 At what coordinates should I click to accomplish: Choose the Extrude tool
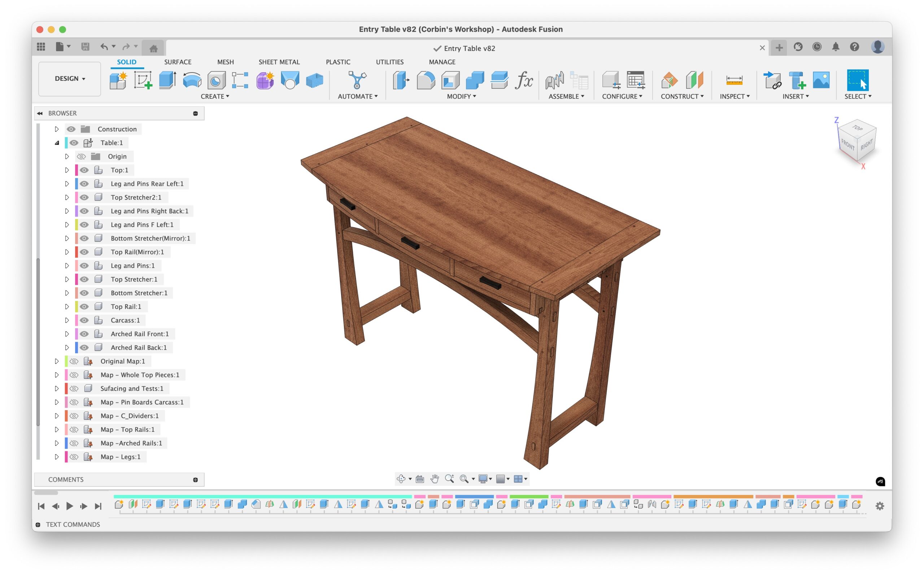[x=167, y=80]
